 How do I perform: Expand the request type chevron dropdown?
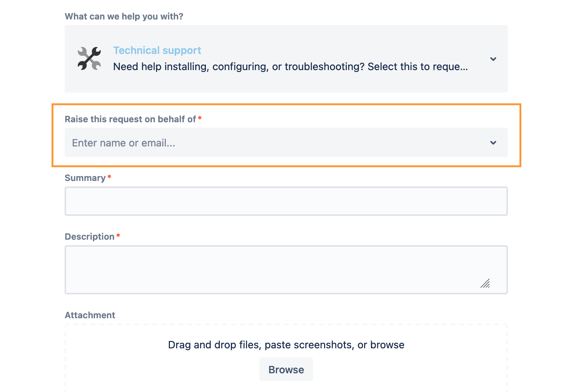click(x=493, y=59)
